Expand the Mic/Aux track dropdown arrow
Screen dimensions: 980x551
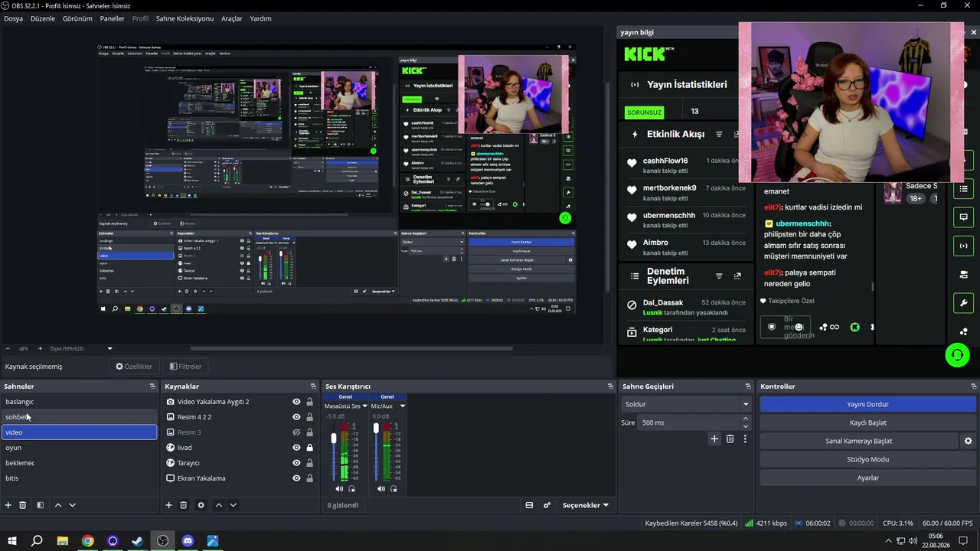click(402, 406)
